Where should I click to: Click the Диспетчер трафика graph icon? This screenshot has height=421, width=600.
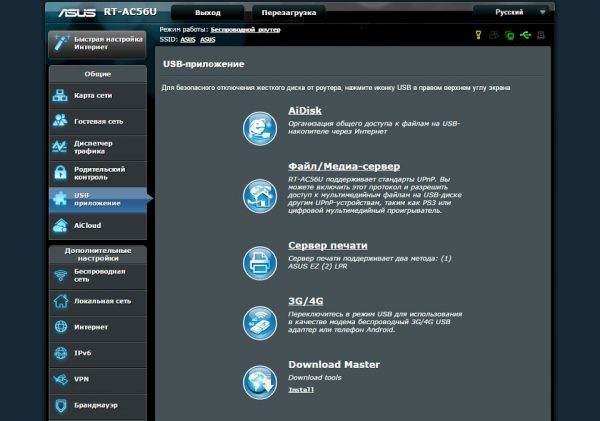[x=60, y=147]
